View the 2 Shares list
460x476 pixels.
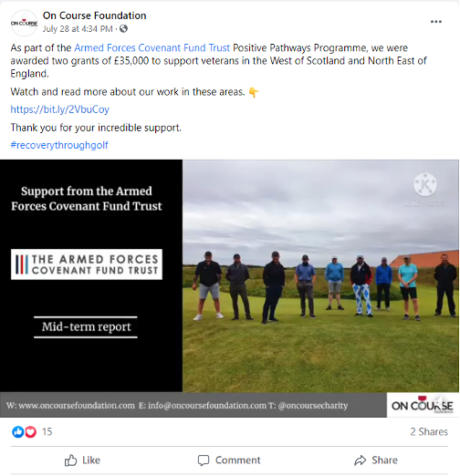click(429, 431)
